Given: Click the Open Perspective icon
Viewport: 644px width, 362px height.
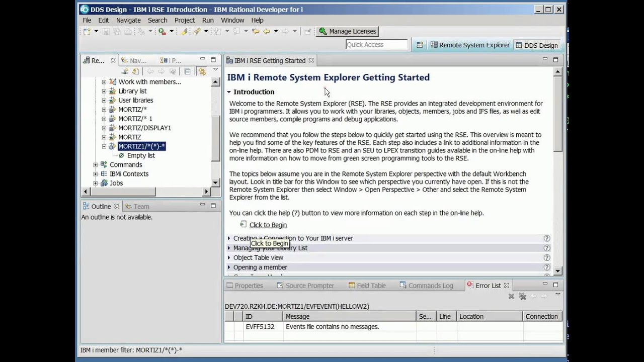Looking at the screenshot, I should click(x=420, y=45).
